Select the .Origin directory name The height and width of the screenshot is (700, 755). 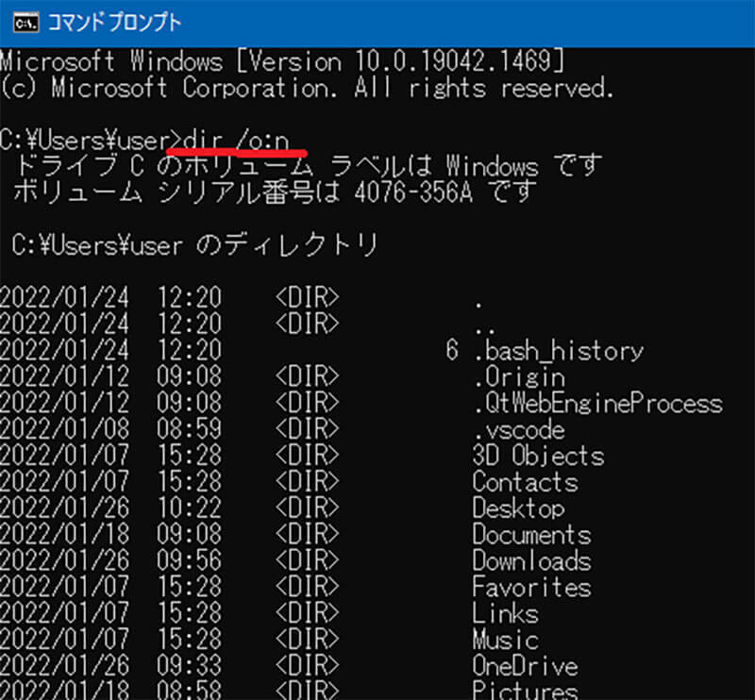point(518,378)
